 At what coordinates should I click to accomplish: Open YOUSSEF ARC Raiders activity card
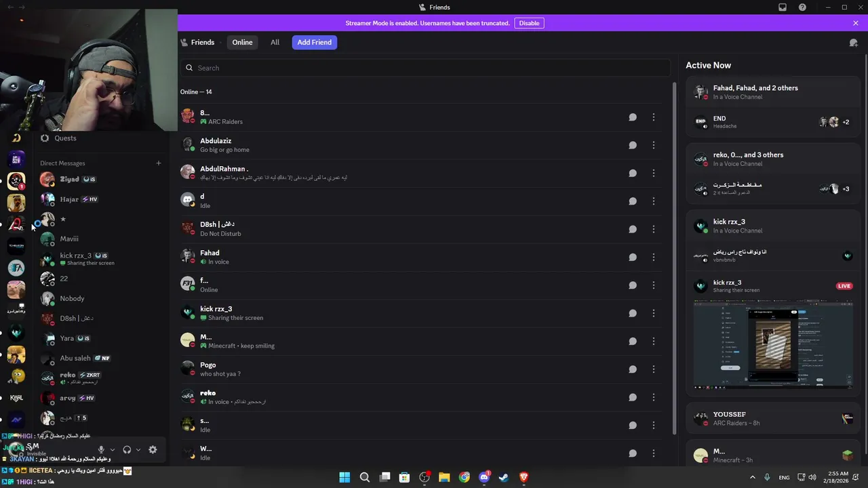click(773, 418)
